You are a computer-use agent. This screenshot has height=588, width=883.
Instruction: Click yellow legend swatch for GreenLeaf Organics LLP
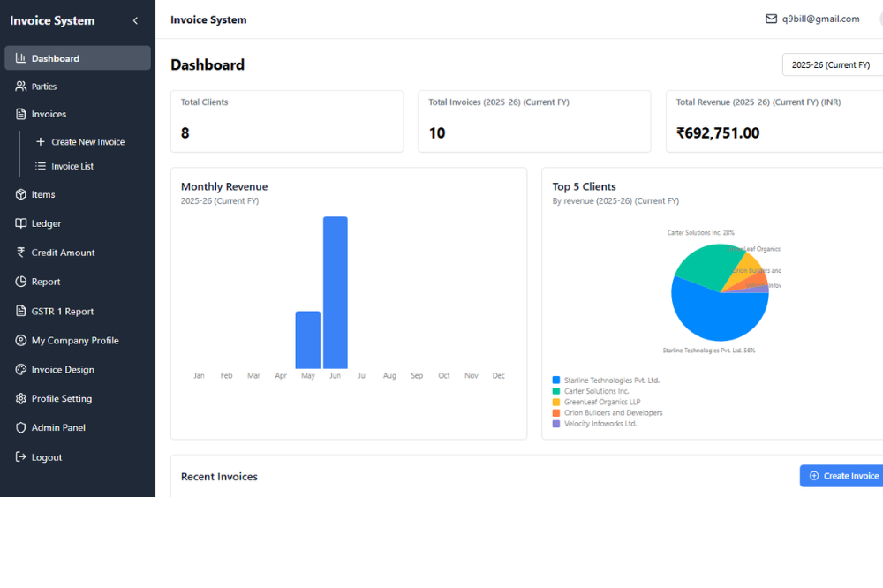click(x=556, y=402)
